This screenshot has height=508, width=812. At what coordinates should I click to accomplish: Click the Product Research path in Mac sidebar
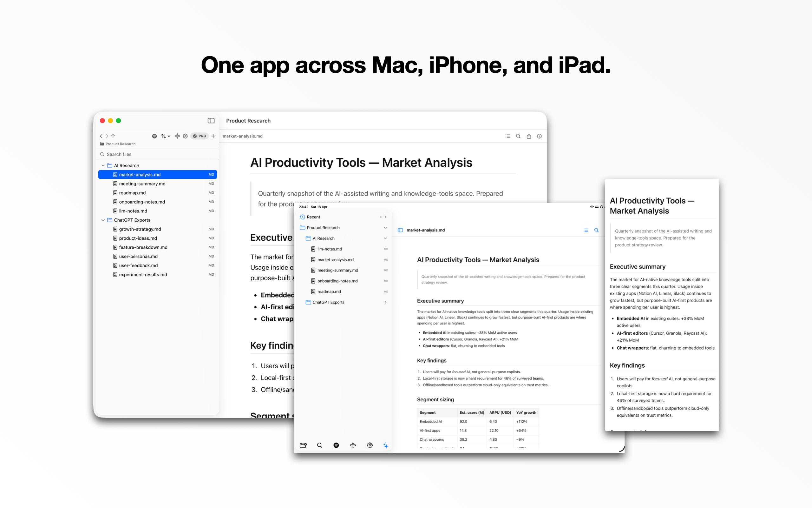click(x=118, y=144)
